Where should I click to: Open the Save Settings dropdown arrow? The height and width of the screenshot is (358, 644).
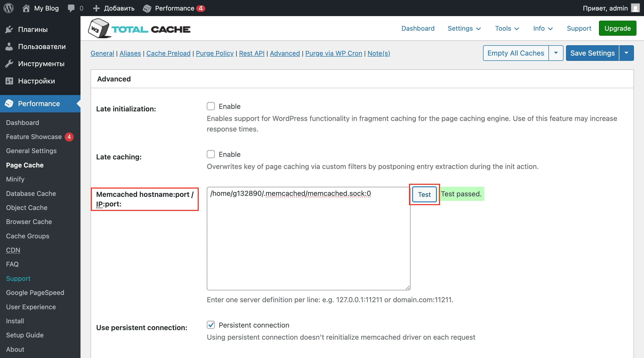click(x=626, y=53)
